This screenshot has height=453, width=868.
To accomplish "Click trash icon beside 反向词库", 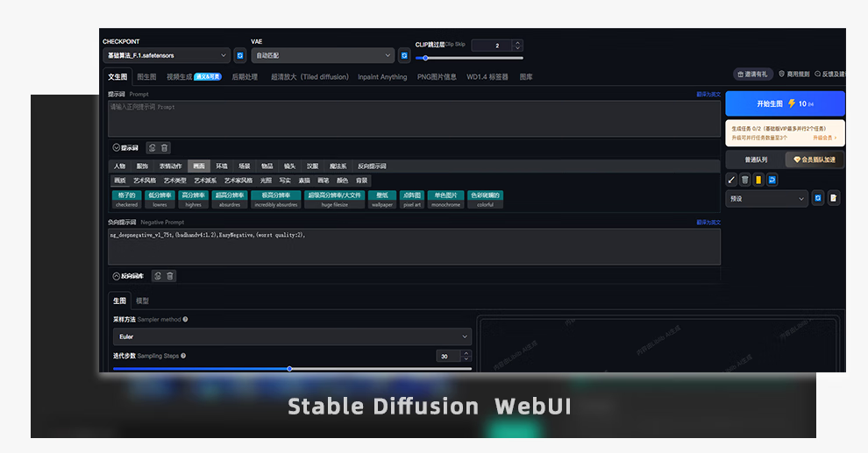I will 170,275.
